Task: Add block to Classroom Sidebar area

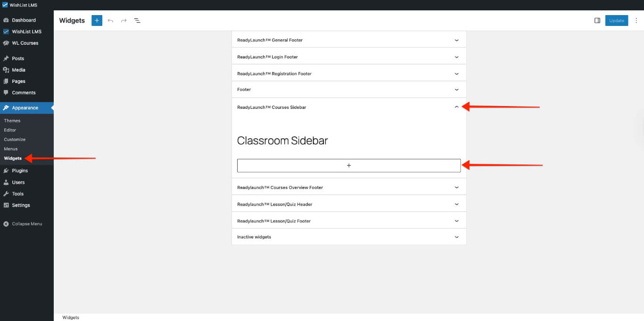Action: point(348,165)
